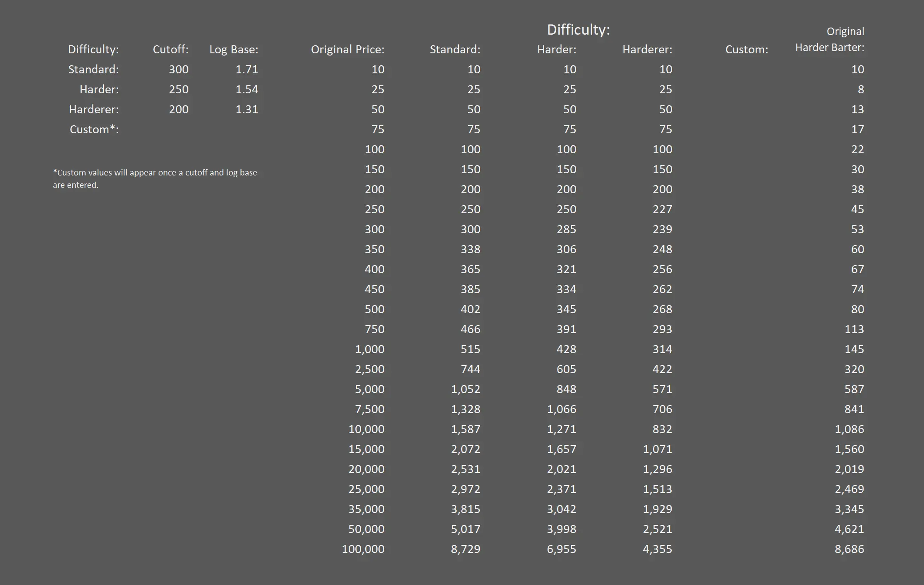The image size is (924, 585).
Task: Click Harder column value 2,371
Action: pos(562,489)
